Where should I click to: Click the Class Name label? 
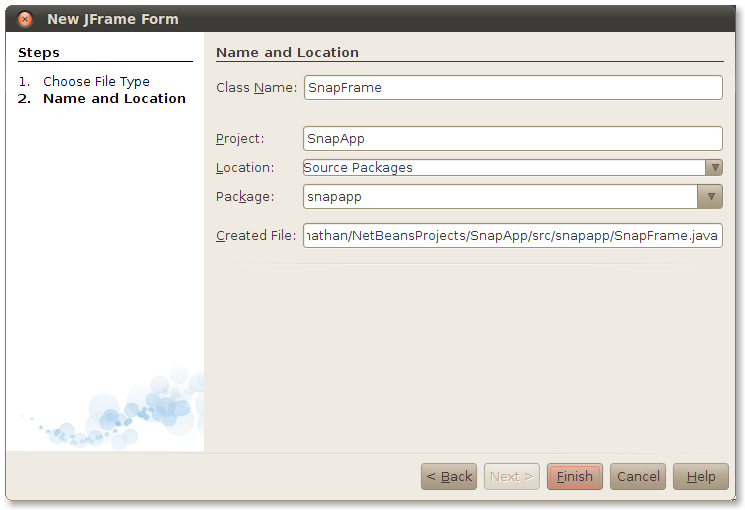(256, 88)
